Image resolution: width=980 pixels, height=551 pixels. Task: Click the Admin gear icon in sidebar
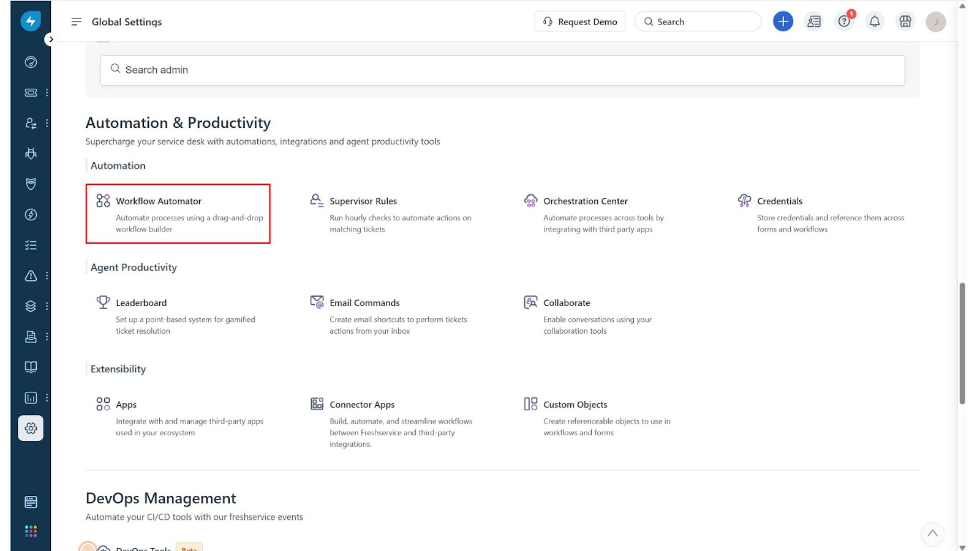(x=31, y=429)
